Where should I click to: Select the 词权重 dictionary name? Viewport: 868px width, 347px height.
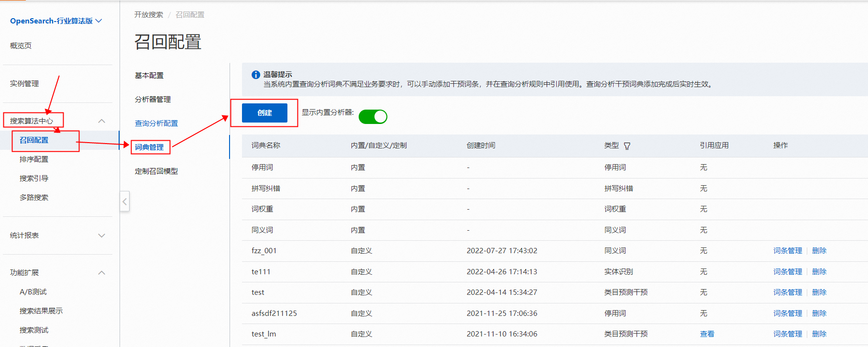(x=262, y=209)
